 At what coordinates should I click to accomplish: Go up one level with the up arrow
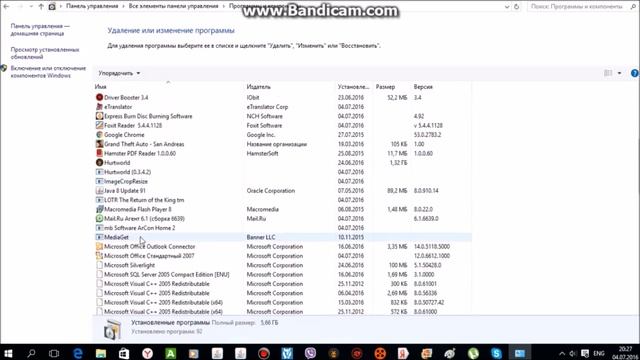click(41, 7)
